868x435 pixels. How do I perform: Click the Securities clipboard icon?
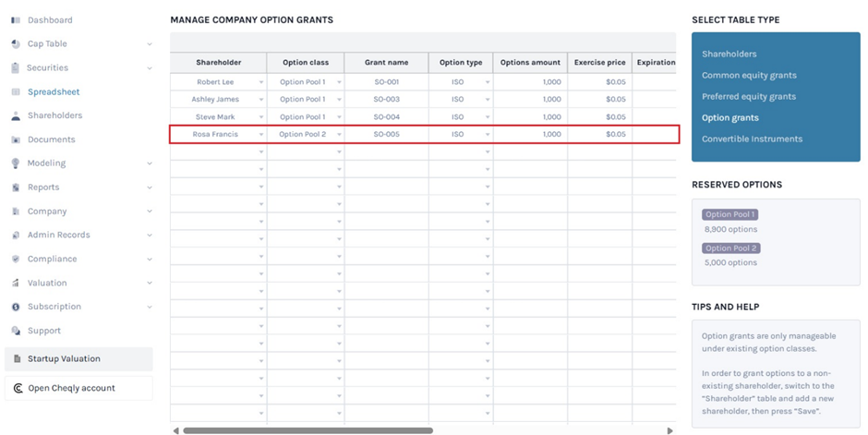pos(16,68)
